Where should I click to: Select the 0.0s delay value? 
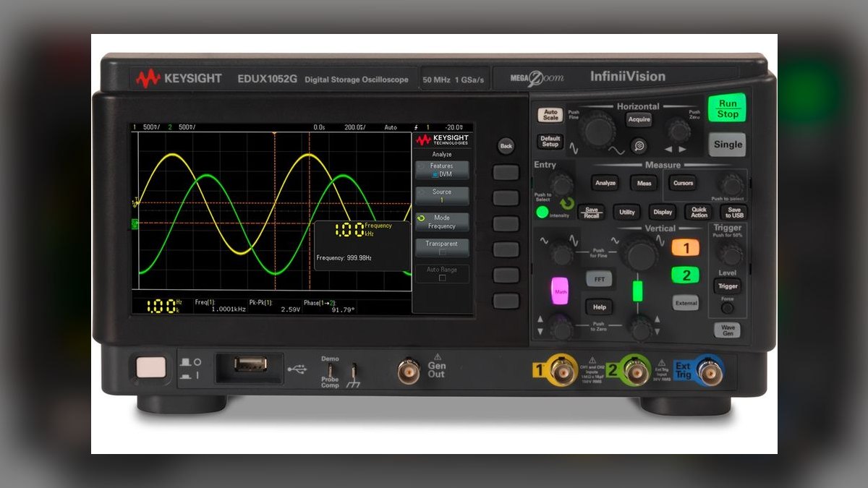pyautogui.click(x=319, y=127)
